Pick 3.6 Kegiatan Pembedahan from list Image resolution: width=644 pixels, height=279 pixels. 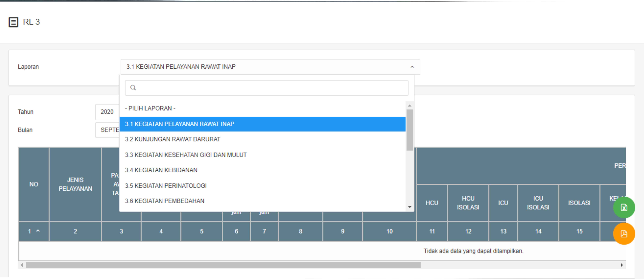[164, 201]
